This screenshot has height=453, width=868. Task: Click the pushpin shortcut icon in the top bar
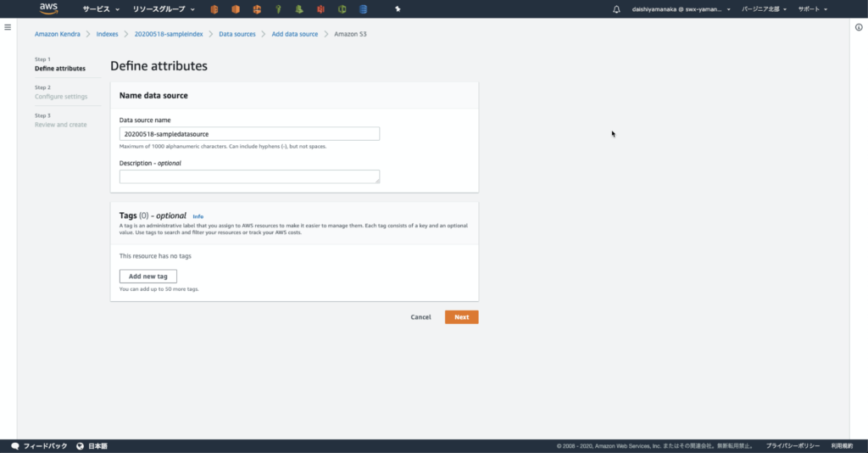click(x=398, y=9)
